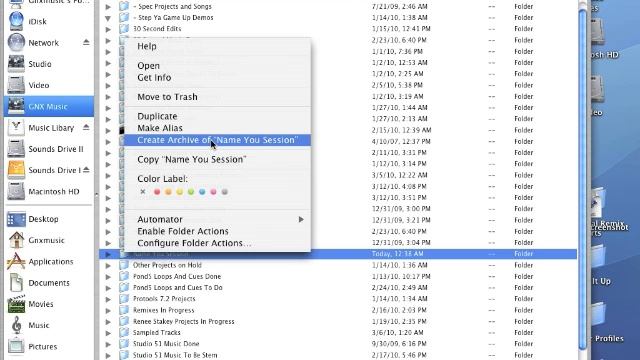Apply the pink color label
The width and height of the screenshot is (640, 360).
click(213, 191)
